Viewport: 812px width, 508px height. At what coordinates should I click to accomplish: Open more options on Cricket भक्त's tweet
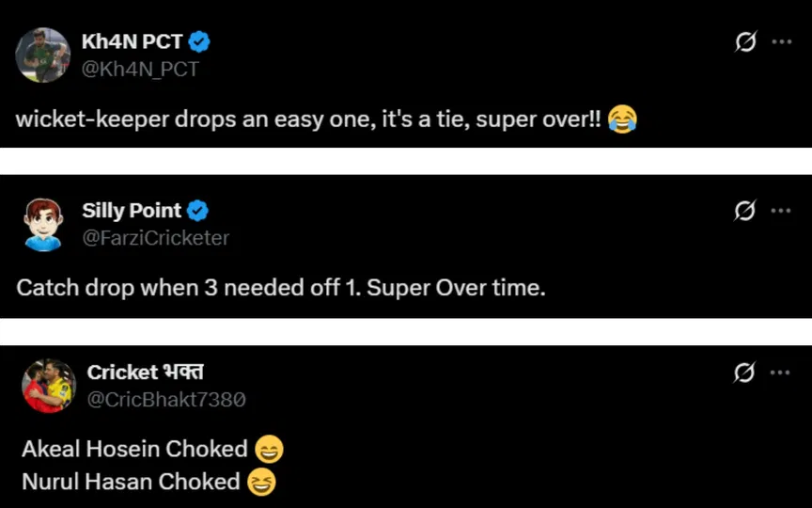point(781,373)
